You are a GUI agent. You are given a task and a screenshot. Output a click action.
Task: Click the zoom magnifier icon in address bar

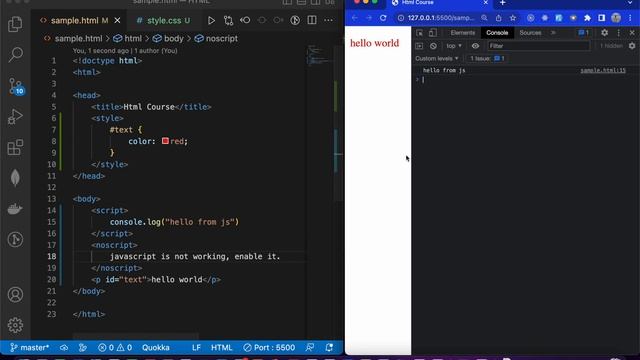pos(484,18)
